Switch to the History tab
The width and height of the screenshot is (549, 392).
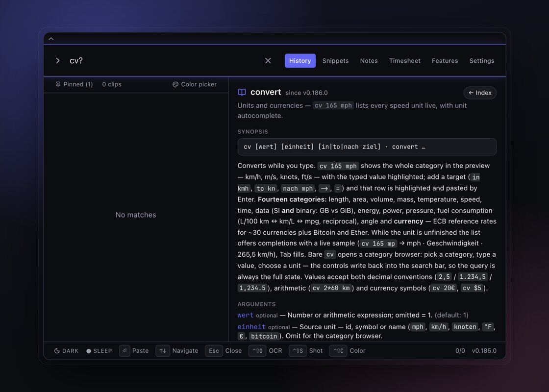click(300, 61)
